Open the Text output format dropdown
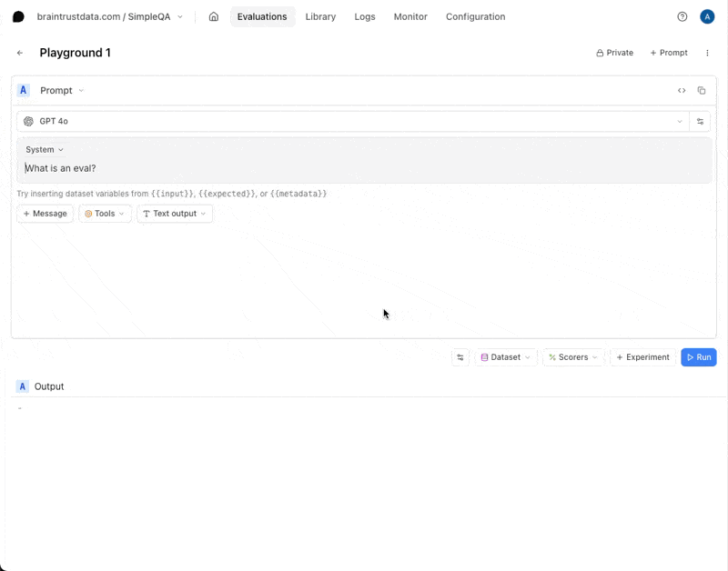The width and height of the screenshot is (728, 571). click(174, 214)
